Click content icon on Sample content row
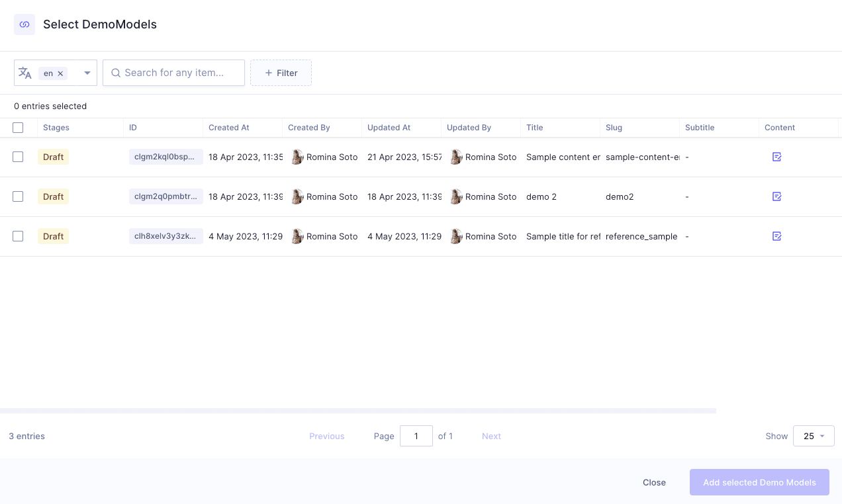The width and height of the screenshot is (842, 504). [x=776, y=157]
